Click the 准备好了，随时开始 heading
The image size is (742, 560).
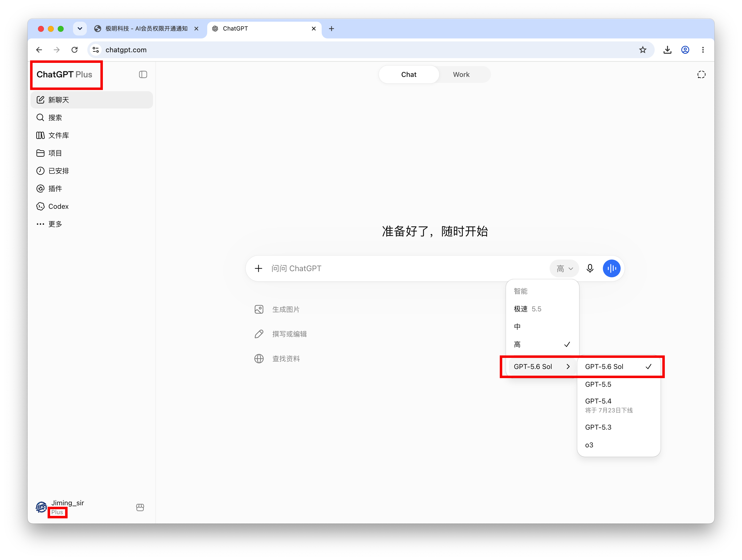[435, 231]
